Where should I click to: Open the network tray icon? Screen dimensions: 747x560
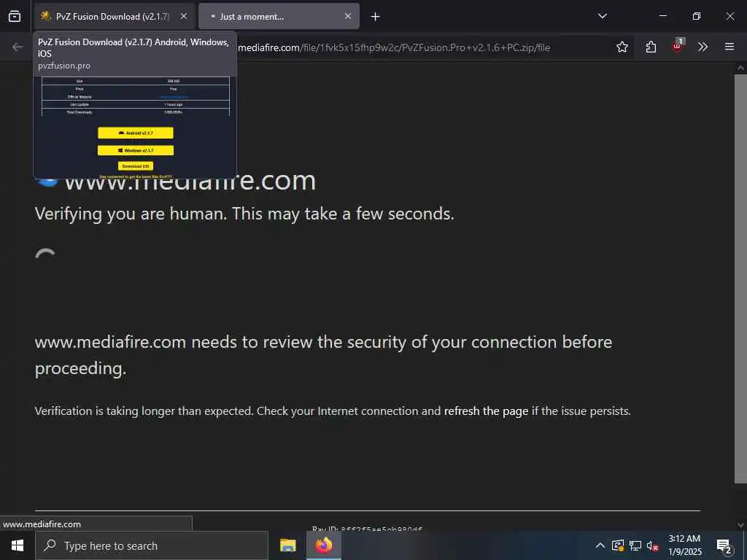635,545
